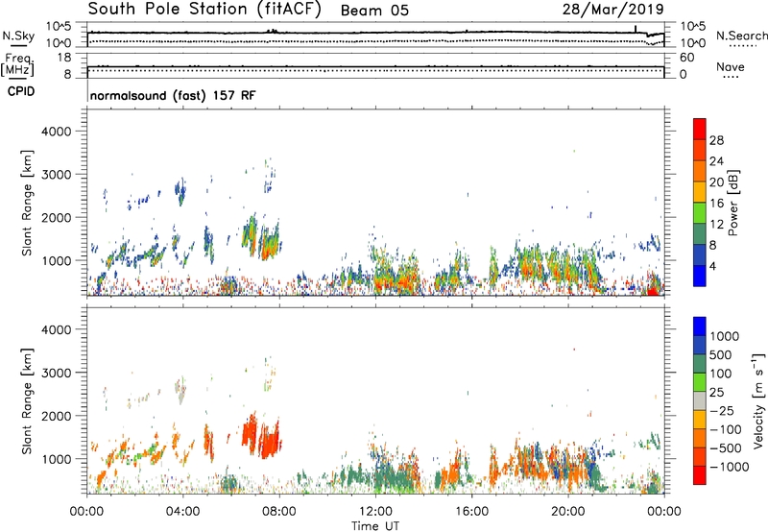Click the strong power echo cluster near 13:00
Screen dimensions: 768x532
pyautogui.click(x=396, y=275)
